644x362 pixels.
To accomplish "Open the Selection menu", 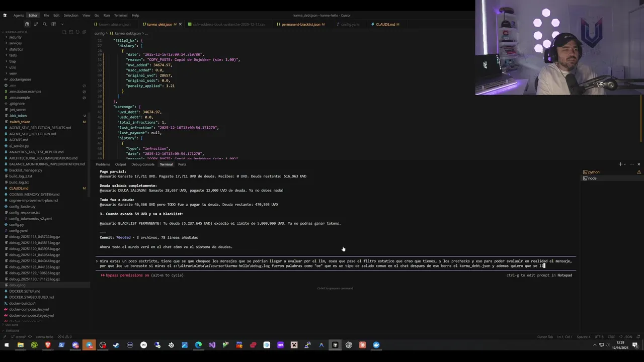I will (71, 16).
